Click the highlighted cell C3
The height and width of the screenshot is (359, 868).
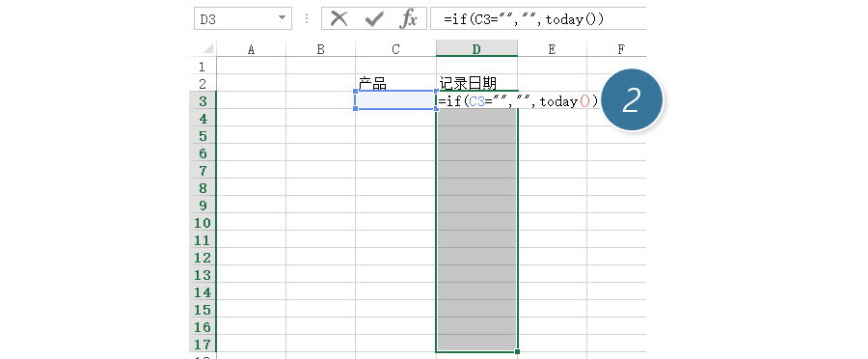pos(395,100)
